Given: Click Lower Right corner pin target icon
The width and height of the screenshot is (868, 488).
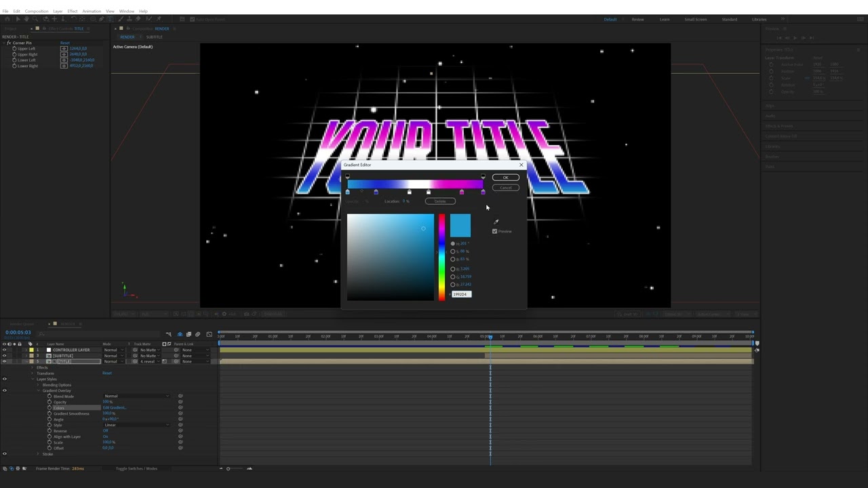Looking at the screenshot, I should click(64, 66).
